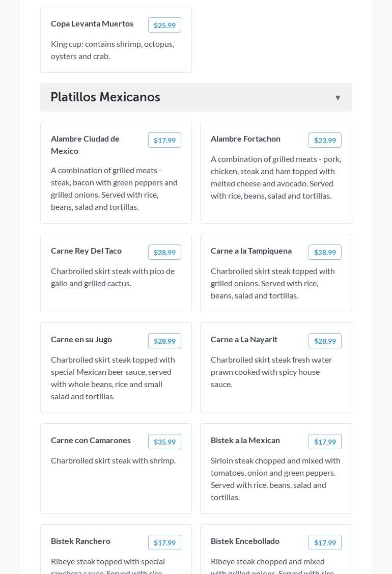392x574 pixels.
Task: Click the Carne a la Tampiquena price
Action: pyautogui.click(x=325, y=252)
